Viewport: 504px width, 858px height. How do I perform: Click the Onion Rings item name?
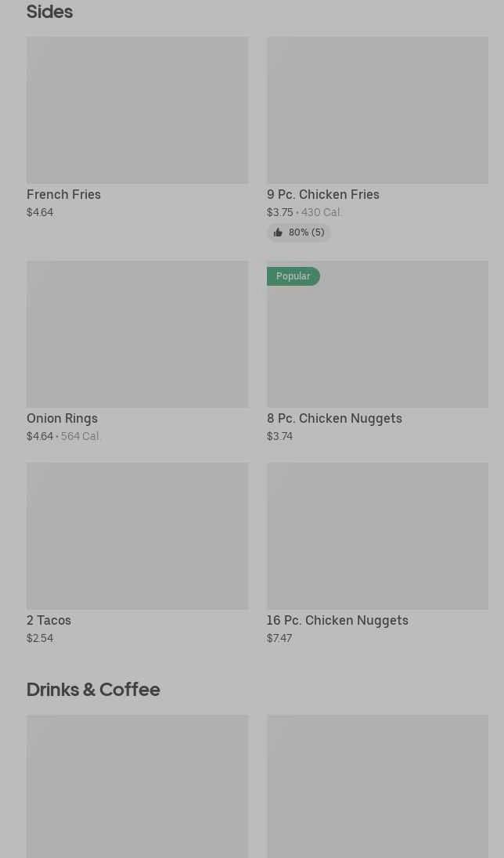pos(62,419)
